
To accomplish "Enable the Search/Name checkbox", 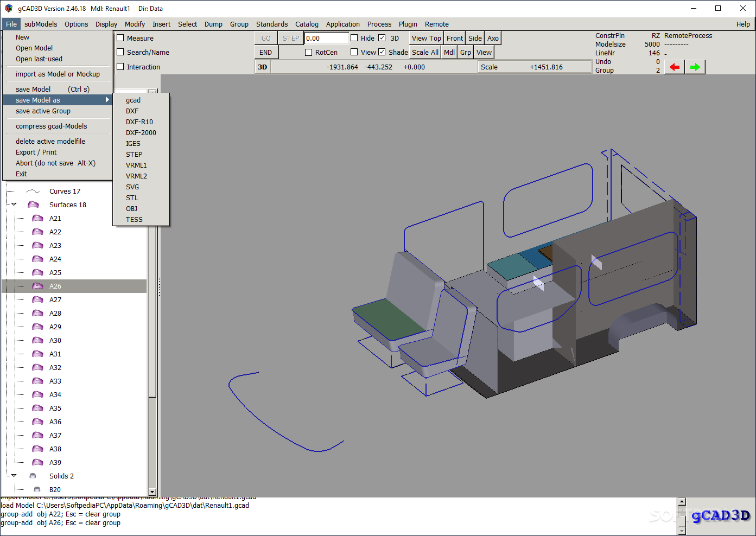I will tap(120, 52).
